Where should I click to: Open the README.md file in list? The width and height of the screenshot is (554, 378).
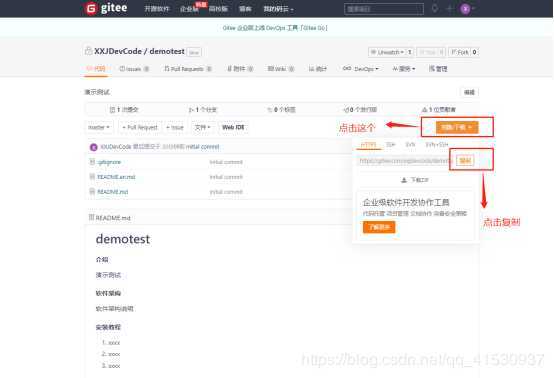113,192
